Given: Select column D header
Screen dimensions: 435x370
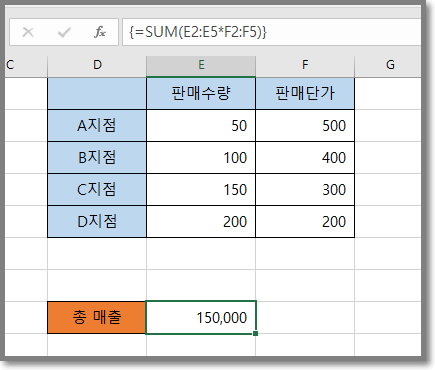Looking at the screenshot, I should [97, 65].
